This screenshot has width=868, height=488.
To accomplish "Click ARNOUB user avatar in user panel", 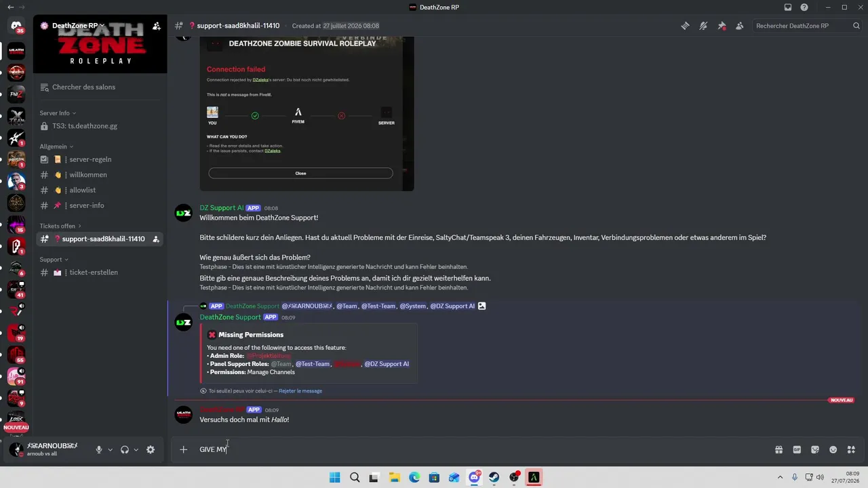I will click(x=16, y=449).
